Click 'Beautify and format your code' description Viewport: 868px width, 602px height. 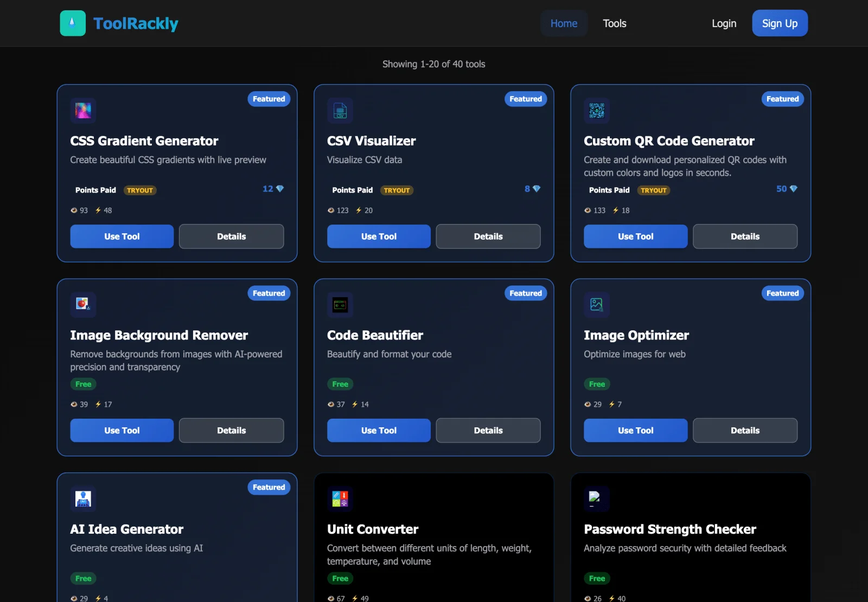(390, 354)
